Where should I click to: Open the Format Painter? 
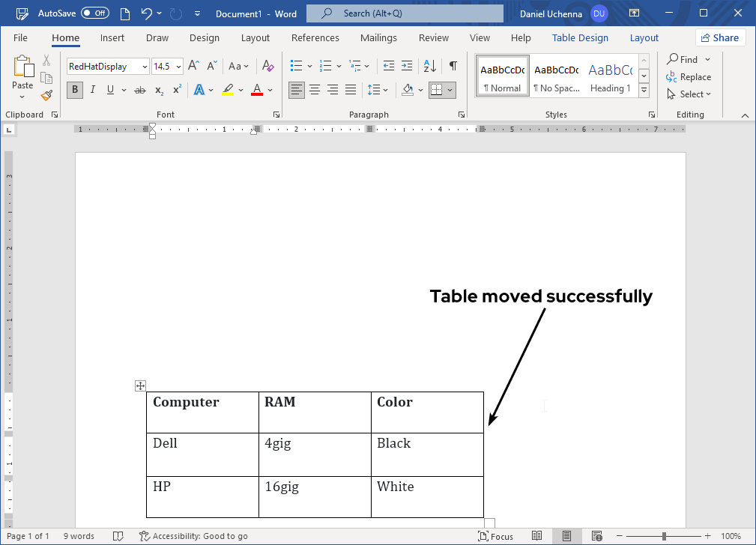pyautogui.click(x=45, y=95)
